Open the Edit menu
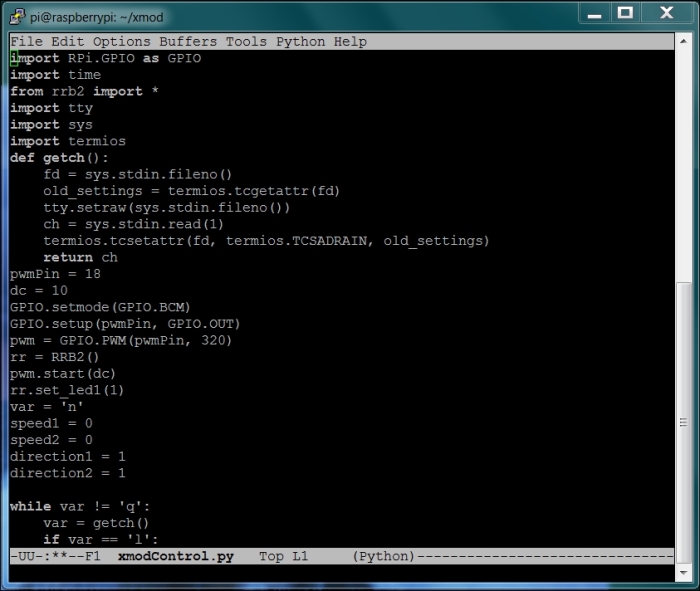Screen dimensions: 700x591 tap(67, 42)
